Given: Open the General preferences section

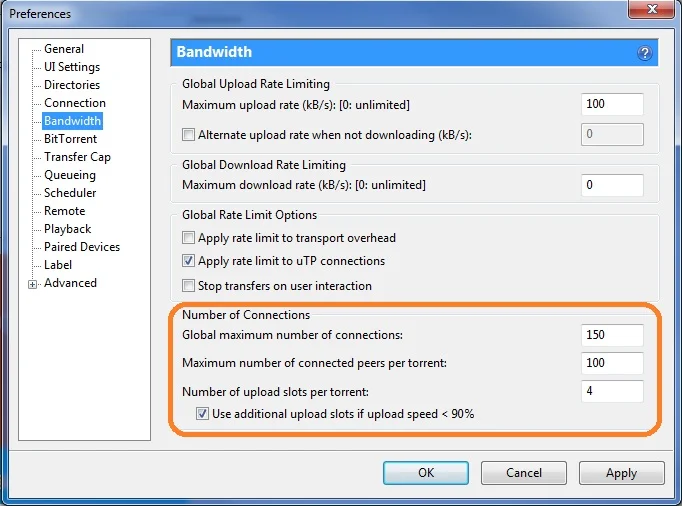Looking at the screenshot, I should click(x=64, y=49).
